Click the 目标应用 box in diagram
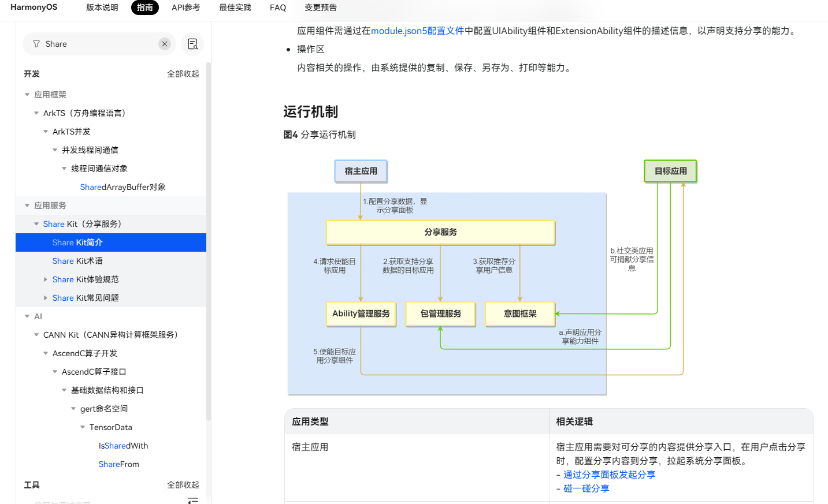Image resolution: width=828 pixels, height=504 pixels. pos(670,171)
